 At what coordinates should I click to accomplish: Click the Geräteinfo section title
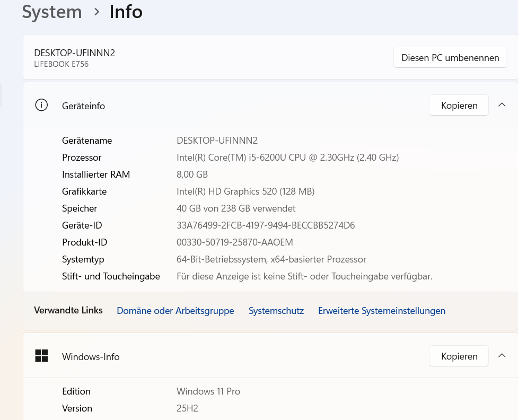84,106
